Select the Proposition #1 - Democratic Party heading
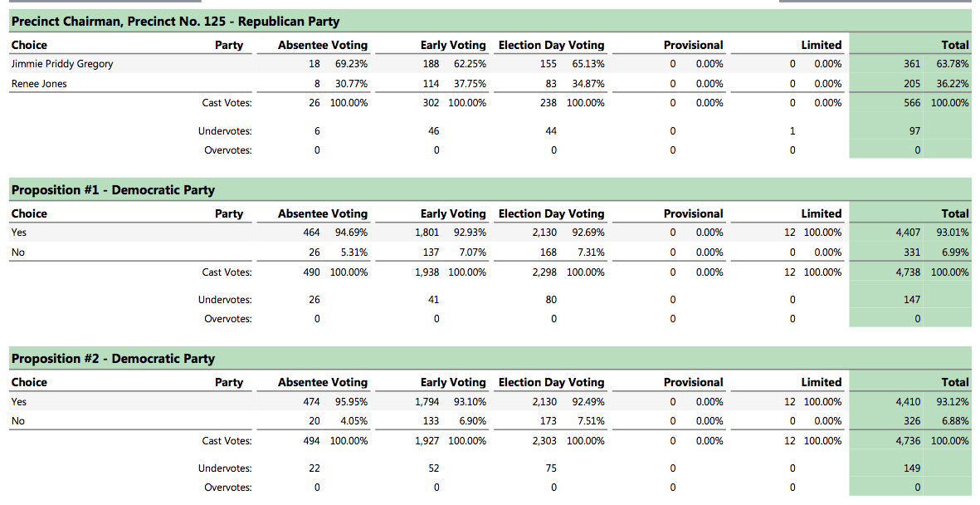The height and width of the screenshot is (505, 980). tap(113, 190)
